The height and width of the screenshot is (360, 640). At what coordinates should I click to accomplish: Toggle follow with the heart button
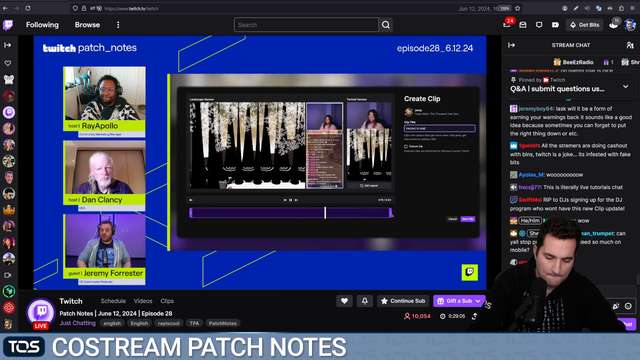(x=344, y=301)
